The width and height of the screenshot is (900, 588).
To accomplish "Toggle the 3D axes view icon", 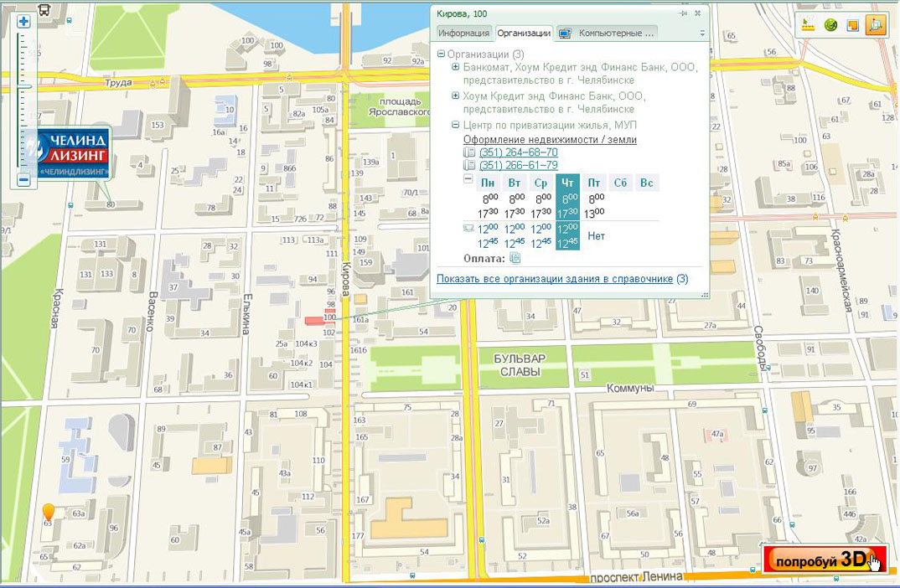I will (876, 25).
